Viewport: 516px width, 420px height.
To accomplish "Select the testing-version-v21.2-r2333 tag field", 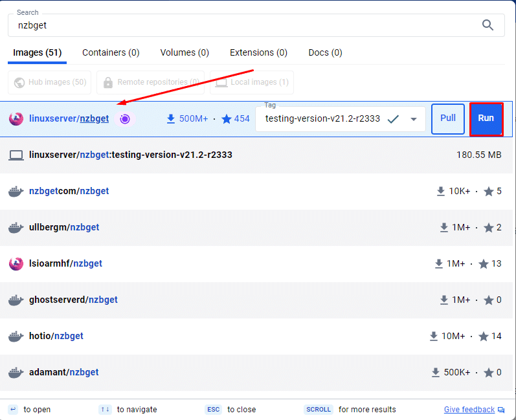I will click(322, 119).
